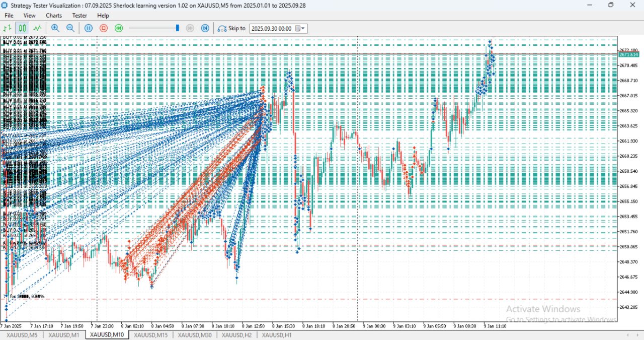This screenshot has width=644, height=340.
Task: Select the XAUUSD,H1 chart tab
Action: [276, 335]
